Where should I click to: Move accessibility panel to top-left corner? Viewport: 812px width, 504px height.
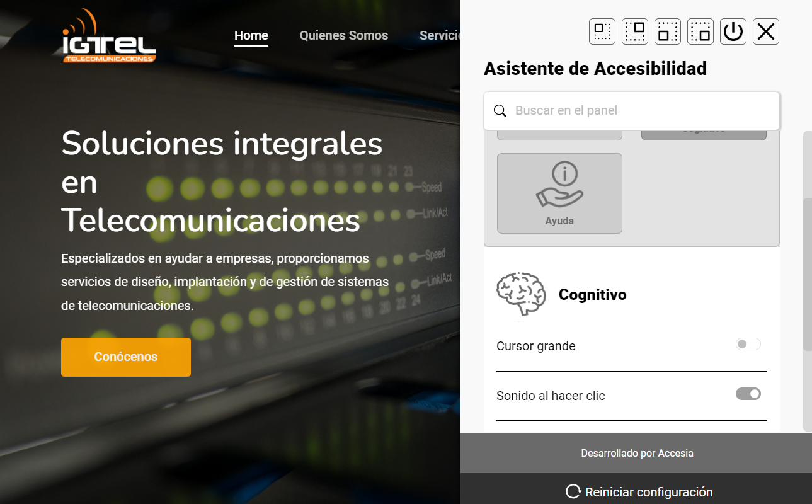(602, 31)
